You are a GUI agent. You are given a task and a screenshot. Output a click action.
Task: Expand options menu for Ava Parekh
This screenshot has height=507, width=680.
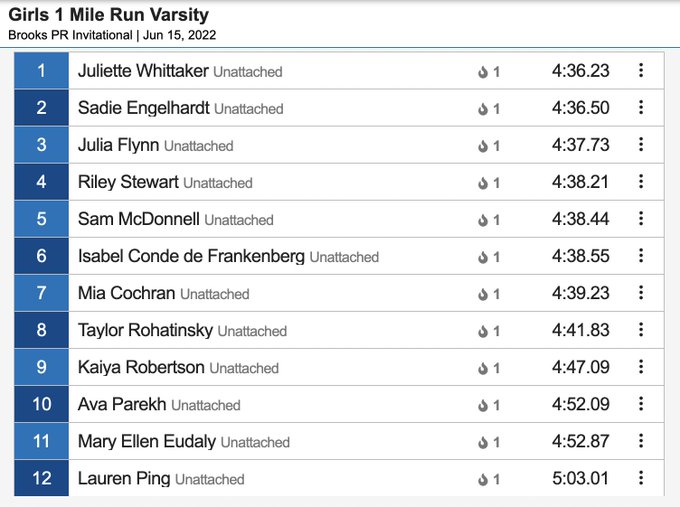[641, 404]
